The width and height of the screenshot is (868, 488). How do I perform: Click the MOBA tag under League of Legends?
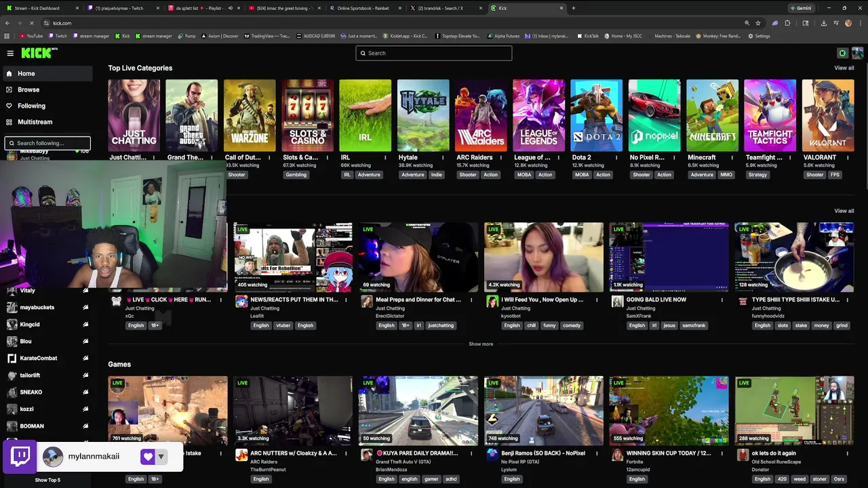(x=524, y=175)
